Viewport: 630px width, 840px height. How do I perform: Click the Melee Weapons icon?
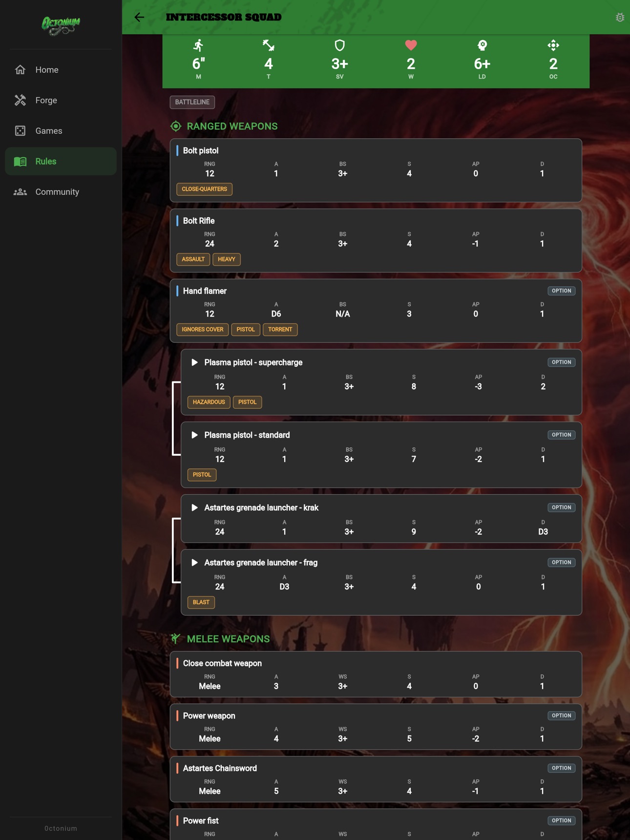pos(176,639)
